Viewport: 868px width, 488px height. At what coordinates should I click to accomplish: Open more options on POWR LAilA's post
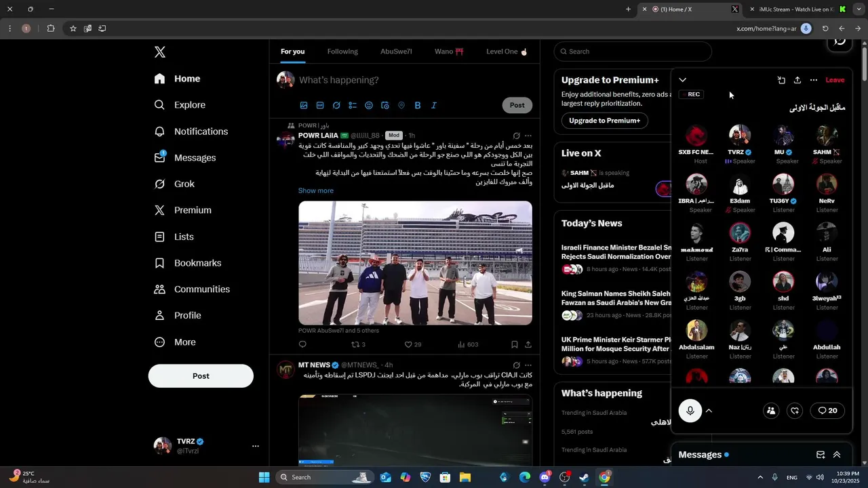click(x=528, y=136)
